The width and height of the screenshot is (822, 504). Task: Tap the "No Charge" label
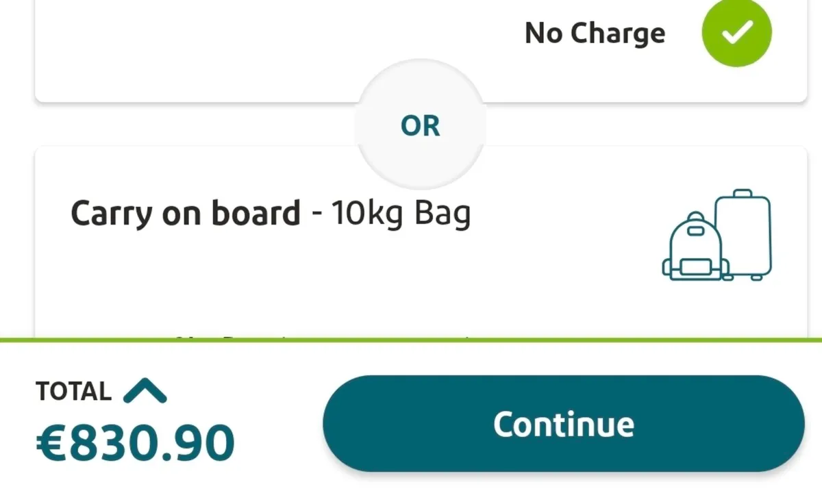tap(595, 33)
